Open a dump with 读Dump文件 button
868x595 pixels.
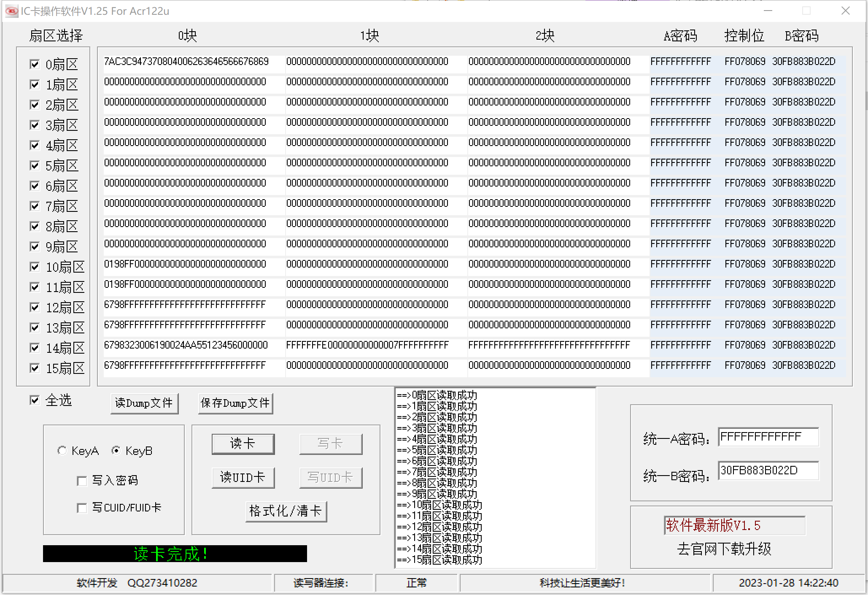tap(144, 403)
